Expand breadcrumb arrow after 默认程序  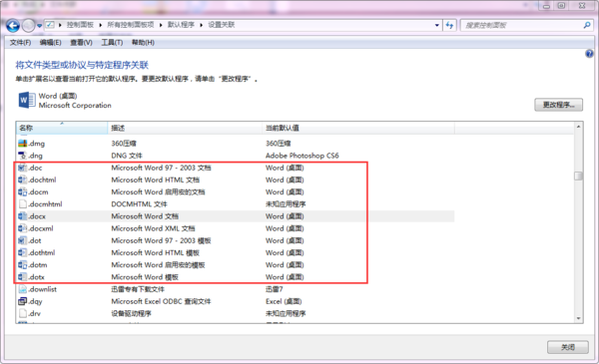click(201, 25)
